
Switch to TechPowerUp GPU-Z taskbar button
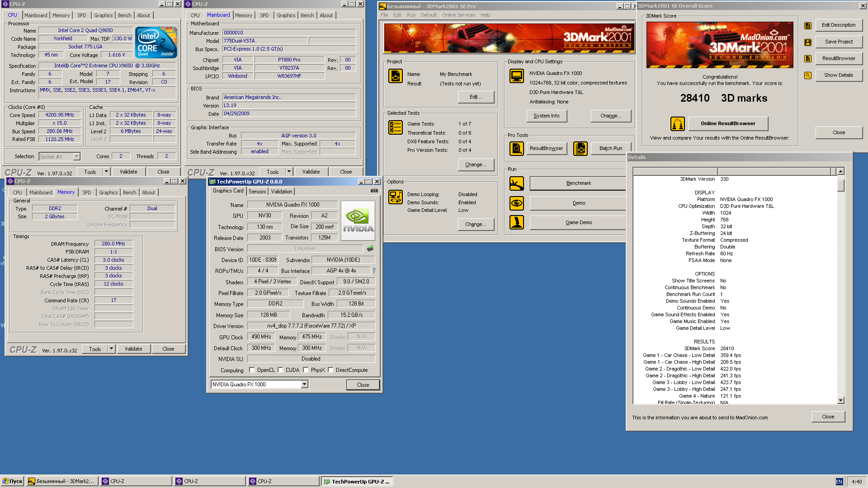(x=357, y=482)
